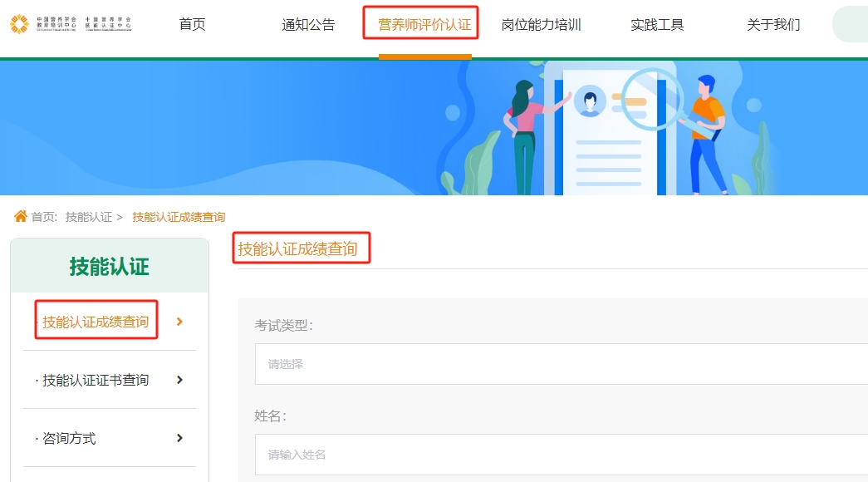The width and height of the screenshot is (868, 482).
Task: Open the 通知公告 menu item
Action: point(308,25)
